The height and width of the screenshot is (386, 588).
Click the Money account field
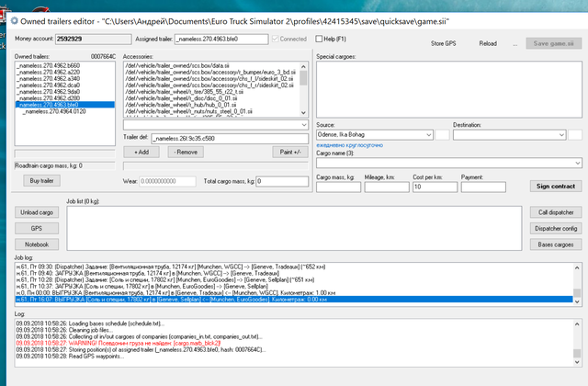click(x=94, y=39)
